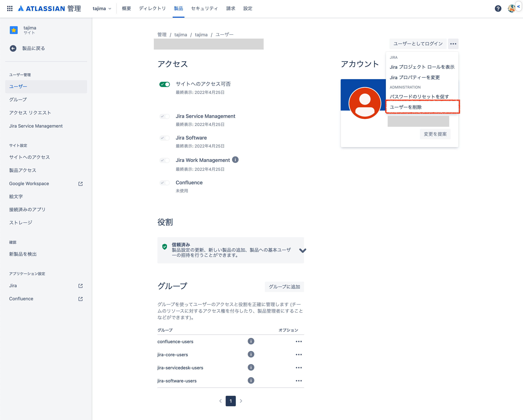Screen dimensions: 523x420
Task: Toggle Jira Software access switch
Action: [x=164, y=138]
